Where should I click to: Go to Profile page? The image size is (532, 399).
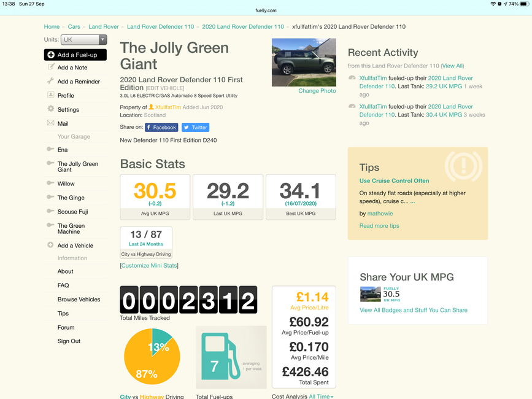pyautogui.click(x=66, y=96)
